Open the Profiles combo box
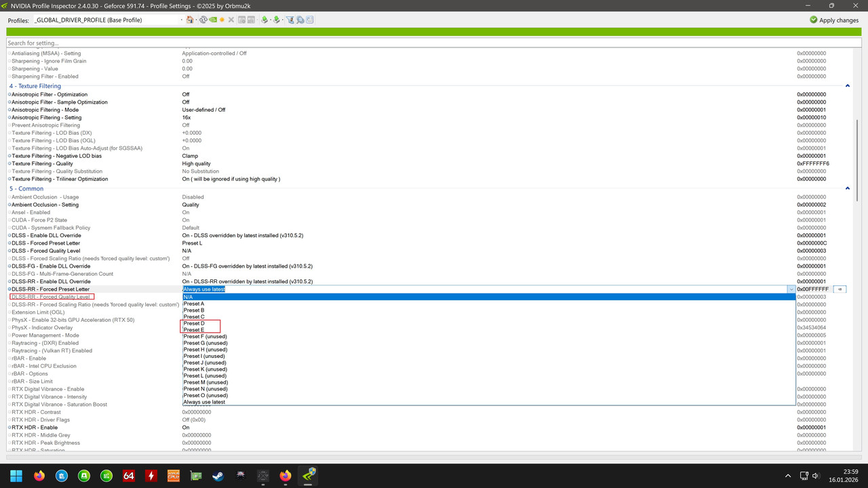The height and width of the screenshot is (488, 868). coord(108,20)
